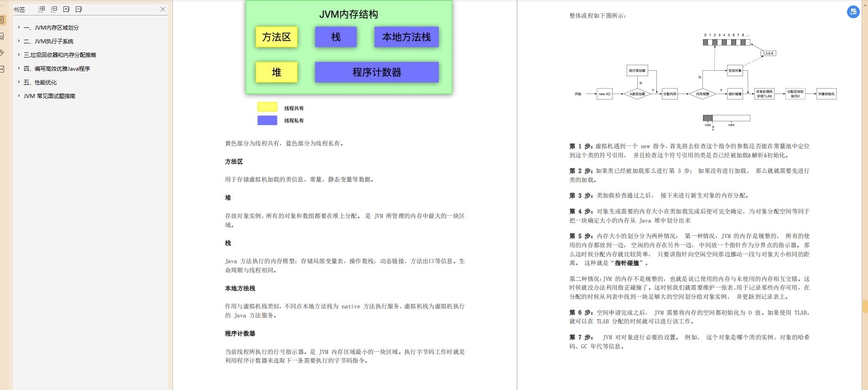This screenshot has width=868, height=390.
Task: Click the blue 线程私有 legend swatch
Action: [x=267, y=120]
